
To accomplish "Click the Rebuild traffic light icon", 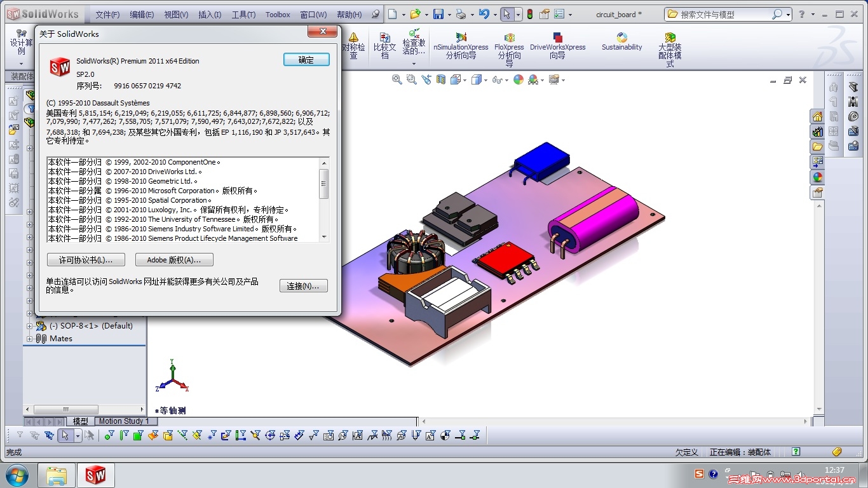I will (x=530, y=14).
